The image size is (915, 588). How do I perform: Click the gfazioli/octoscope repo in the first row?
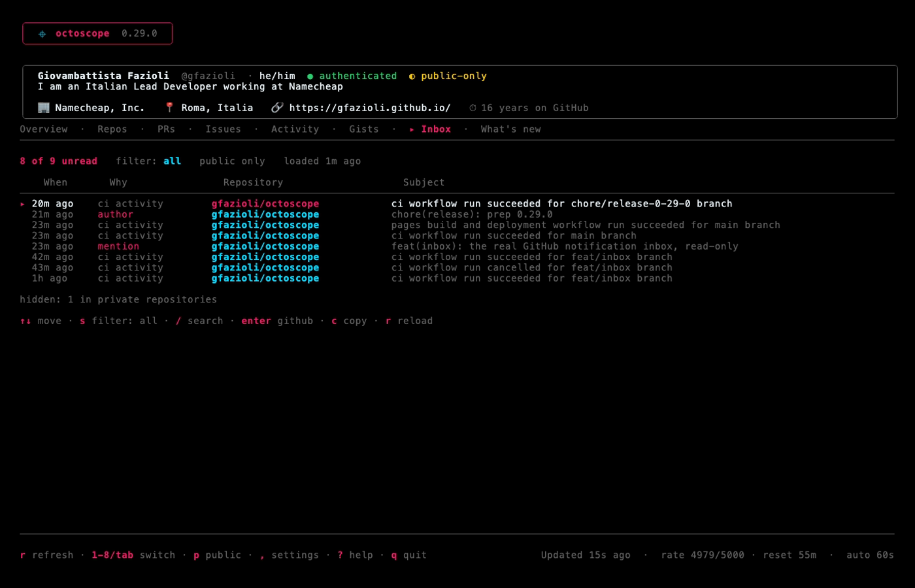[265, 204]
